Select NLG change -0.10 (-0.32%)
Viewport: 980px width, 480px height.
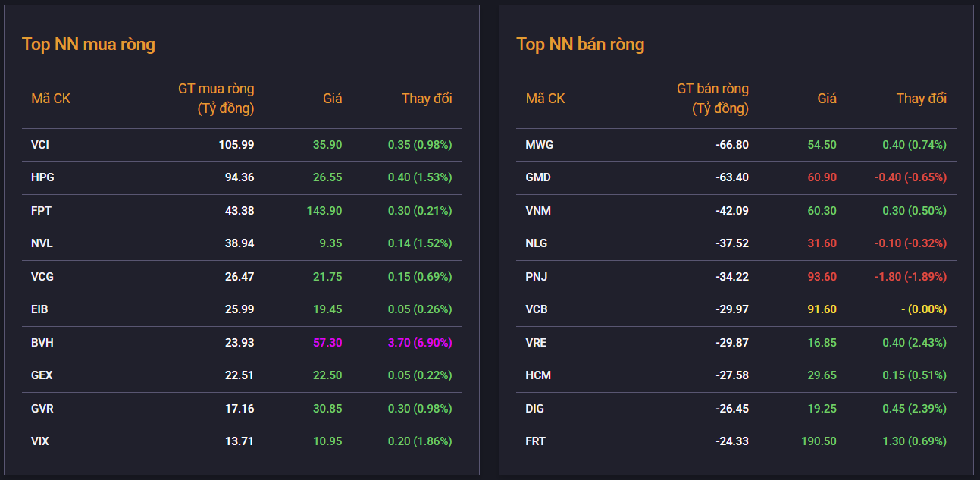pos(910,243)
